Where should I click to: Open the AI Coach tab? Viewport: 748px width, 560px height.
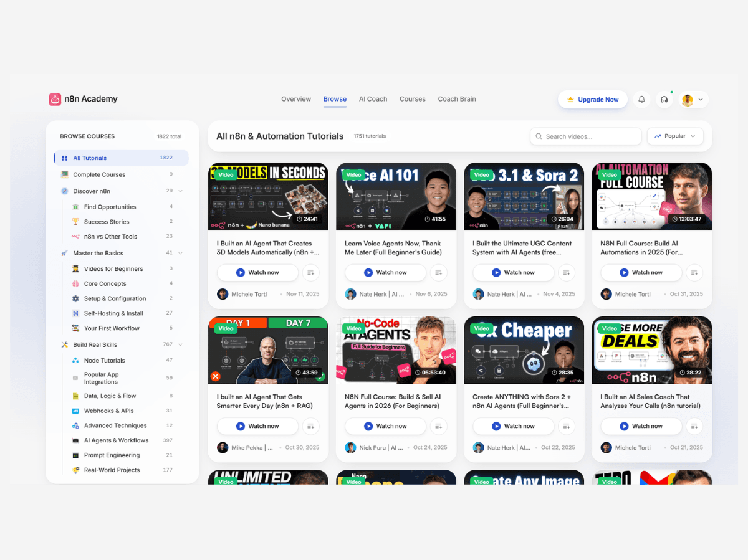373,99
